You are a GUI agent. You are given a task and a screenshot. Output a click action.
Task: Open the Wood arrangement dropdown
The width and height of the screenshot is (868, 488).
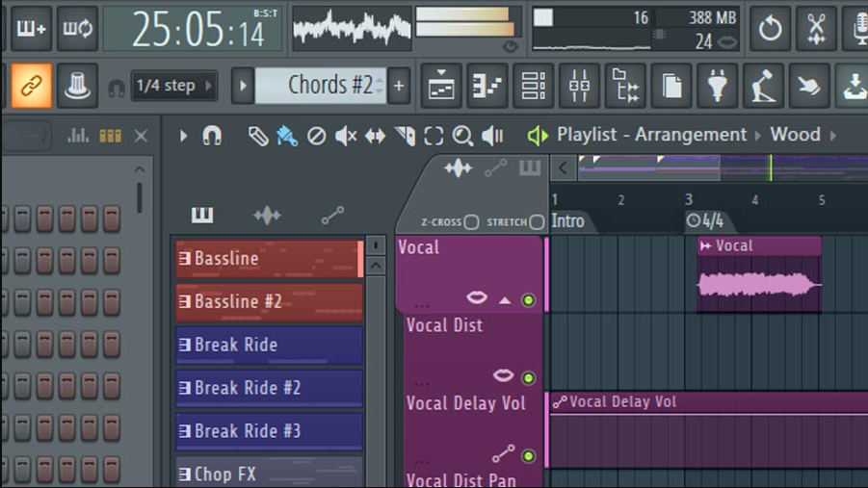[796, 135]
